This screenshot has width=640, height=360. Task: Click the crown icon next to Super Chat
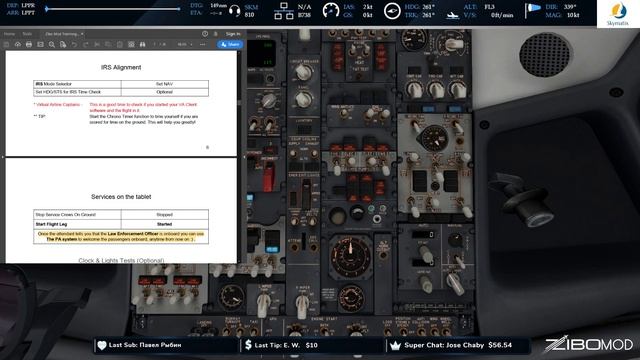point(395,345)
